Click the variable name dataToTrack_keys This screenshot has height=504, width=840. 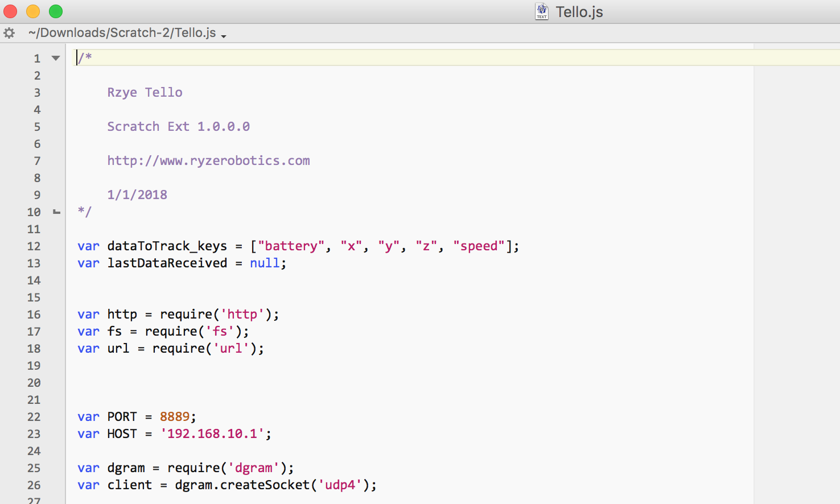pos(167,246)
